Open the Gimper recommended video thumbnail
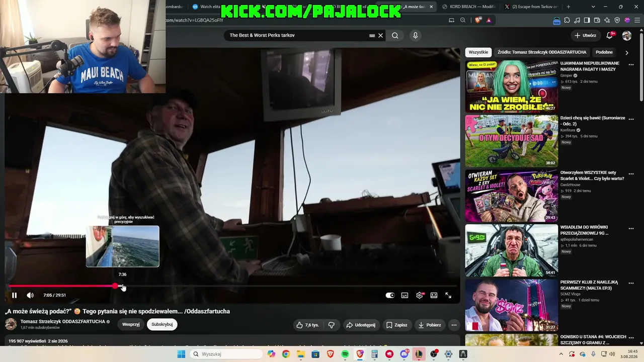 [x=511, y=86]
